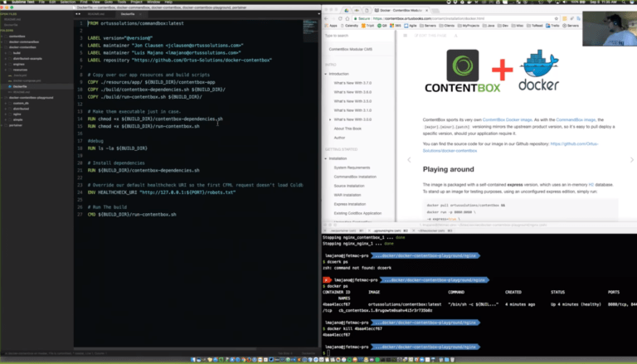This screenshot has height=364, width=637.
Task: Open System Requirements docs page
Action: pos(352,167)
